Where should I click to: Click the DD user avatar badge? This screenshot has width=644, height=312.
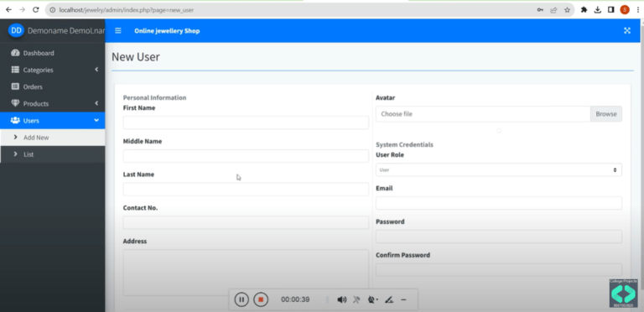click(x=17, y=30)
